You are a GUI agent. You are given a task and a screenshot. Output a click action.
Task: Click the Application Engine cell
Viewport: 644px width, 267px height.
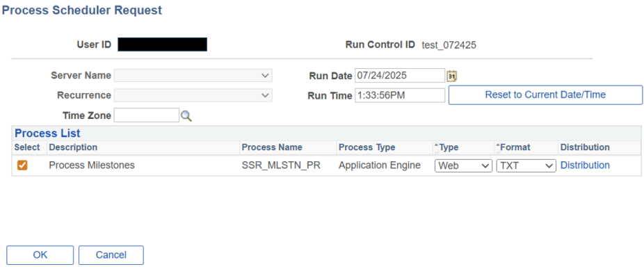[x=380, y=165]
